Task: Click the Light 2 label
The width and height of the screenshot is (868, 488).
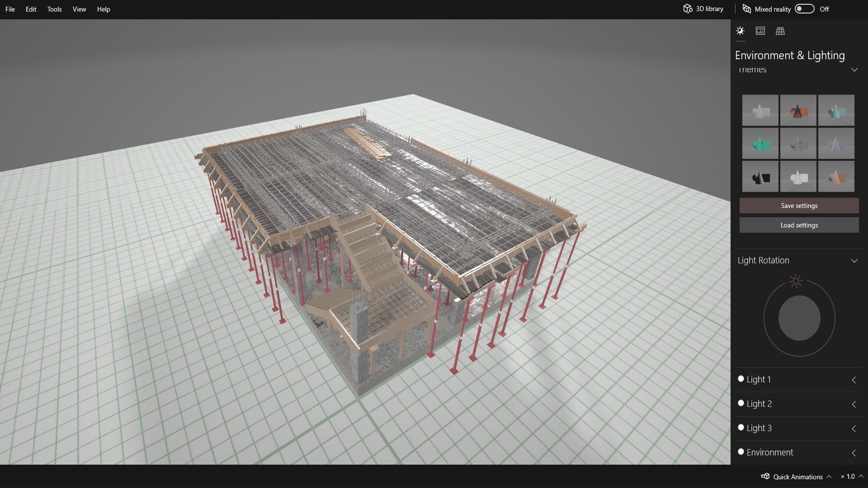Action: tap(759, 404)
